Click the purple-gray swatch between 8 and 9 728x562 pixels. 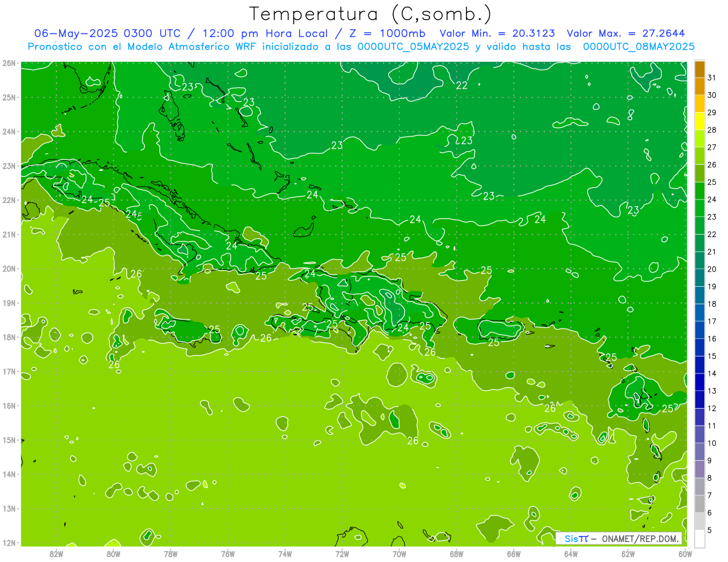[699, 469]
